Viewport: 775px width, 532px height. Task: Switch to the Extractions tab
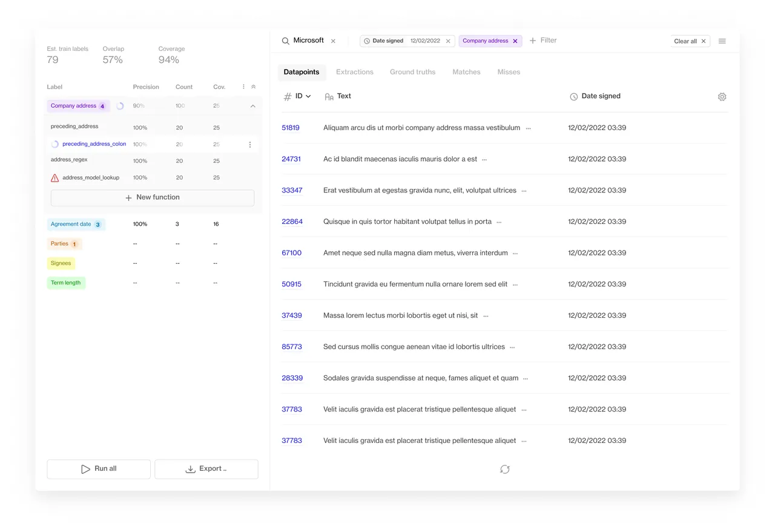(x=355, y=72)
